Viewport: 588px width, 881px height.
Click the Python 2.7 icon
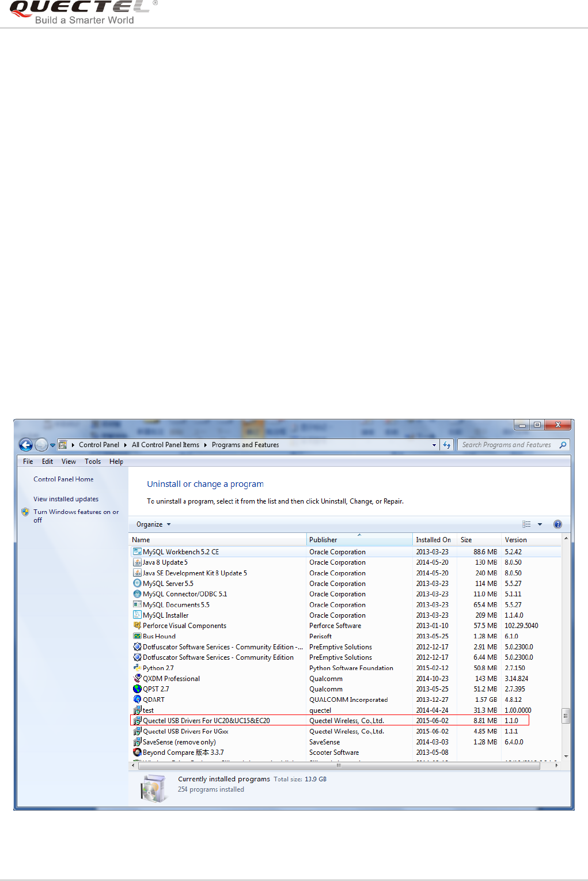pos(137,668)
